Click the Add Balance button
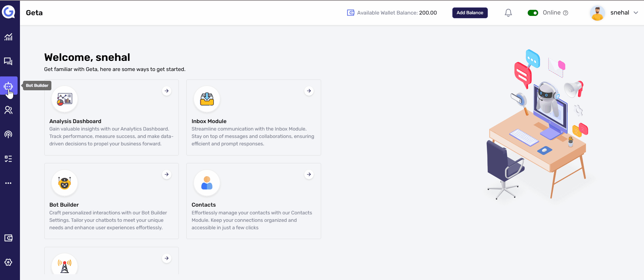Viewport: 644px width, 280px height. [470, 13]
